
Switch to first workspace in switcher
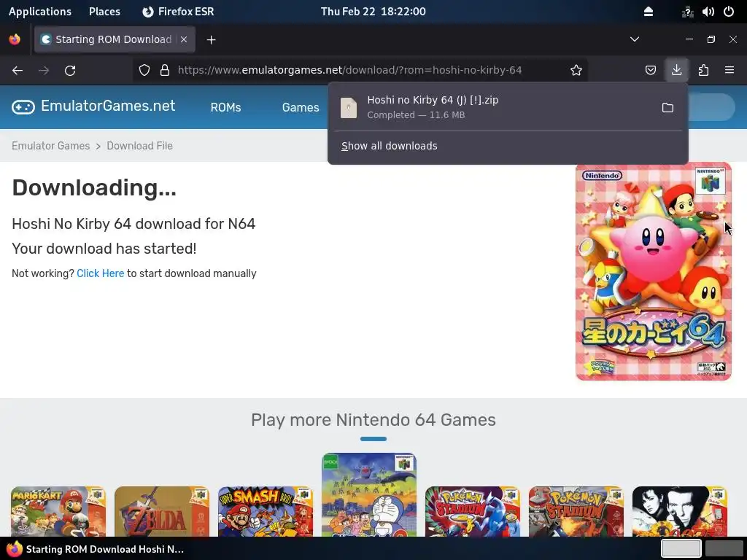(x=681, y=548)
